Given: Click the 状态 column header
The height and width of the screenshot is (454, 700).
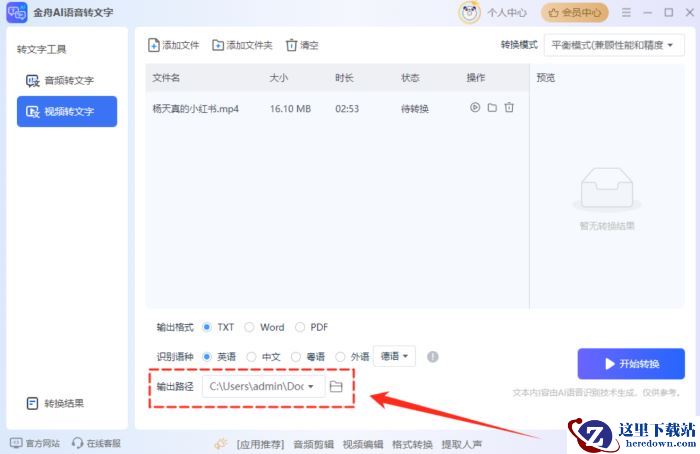Looking at the screenshot, I should pyautogui.click(x=410, y=78).
